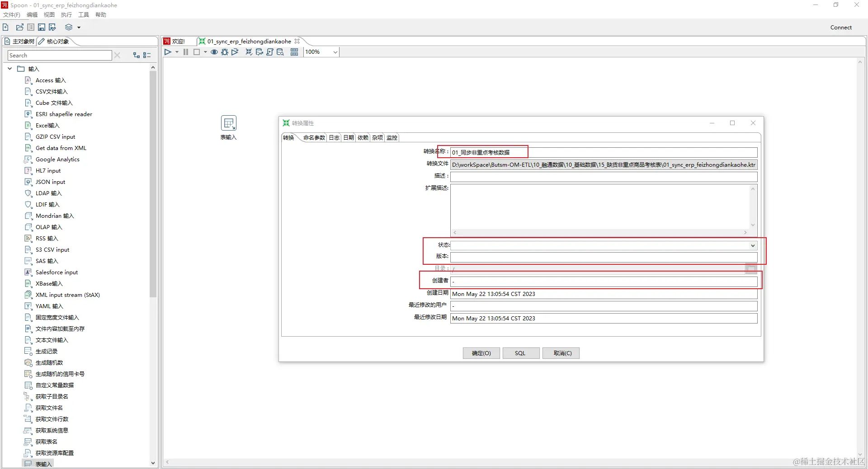
Task: Open the 工具 menu
Action: 84,15
